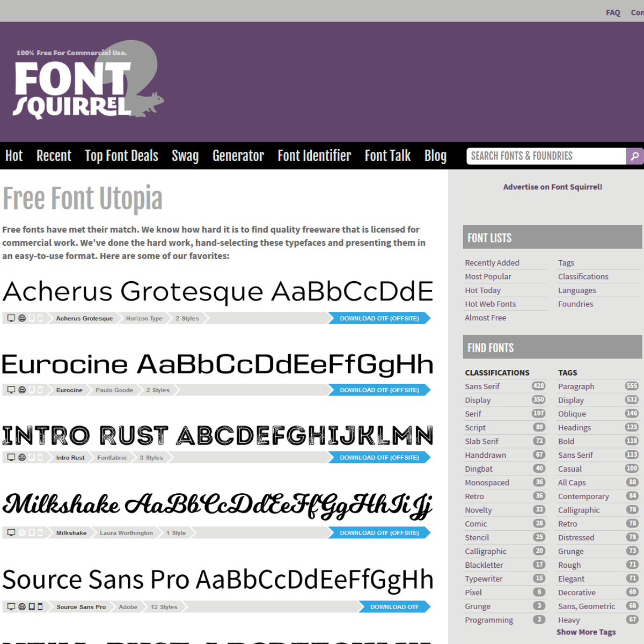Click Source Sans Pro app phone icon
The image size is (644, 644).
pos(40,607)
